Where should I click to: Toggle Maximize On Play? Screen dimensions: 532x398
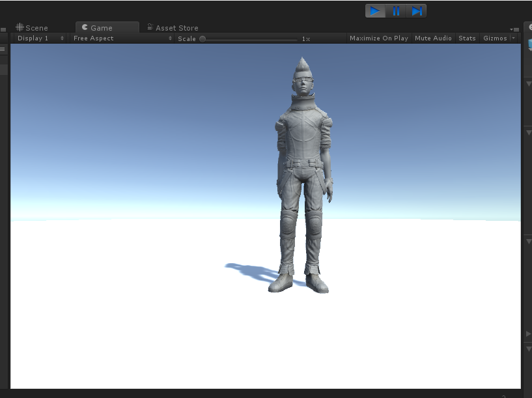pyautogui.click(x=379, y=38)
